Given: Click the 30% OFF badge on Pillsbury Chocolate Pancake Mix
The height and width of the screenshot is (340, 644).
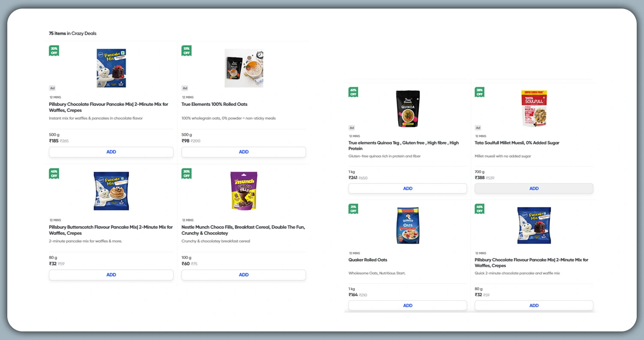Looking at the screenshot, I should (x=54, y=51).
